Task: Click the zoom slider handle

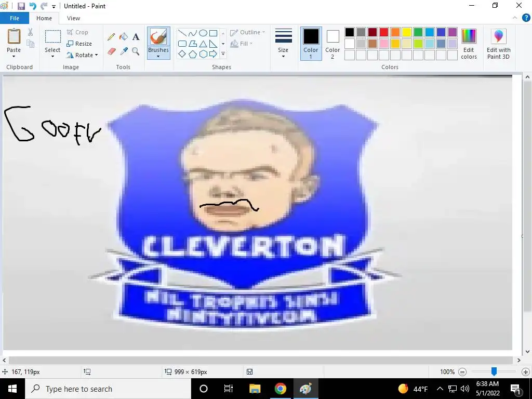Action: 494,372
